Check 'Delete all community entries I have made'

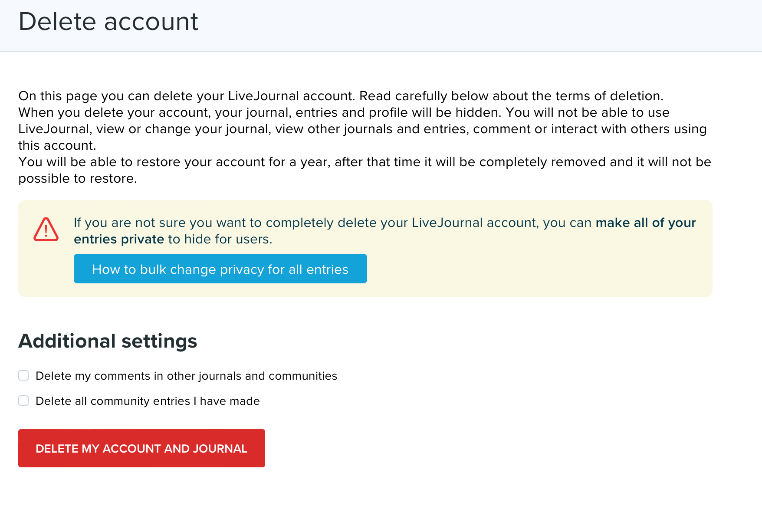[x=23, y=401]
